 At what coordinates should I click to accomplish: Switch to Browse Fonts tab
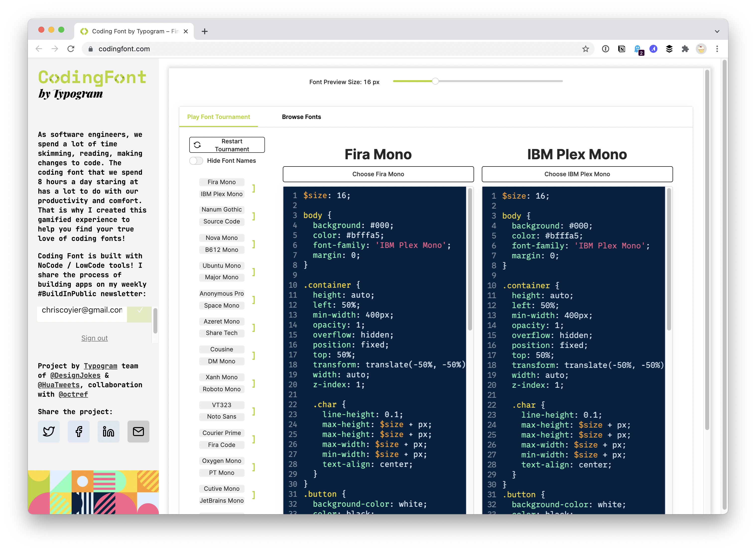tap(301, 117)
